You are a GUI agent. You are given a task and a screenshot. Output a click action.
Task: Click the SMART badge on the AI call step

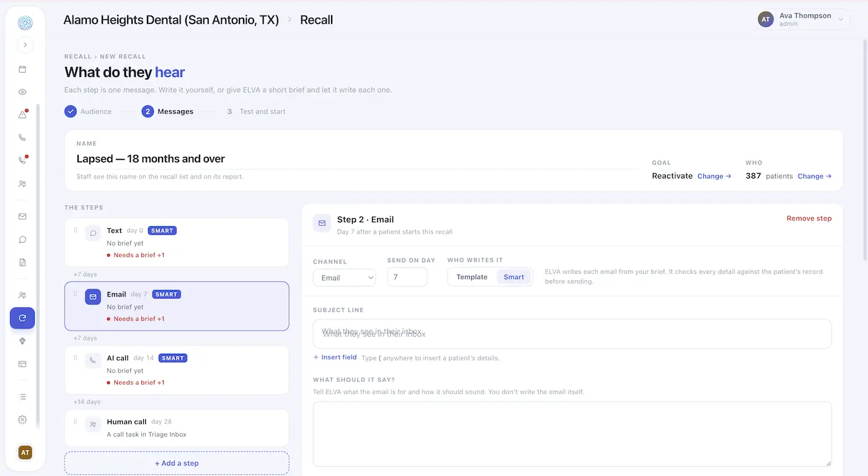point(173,358)
